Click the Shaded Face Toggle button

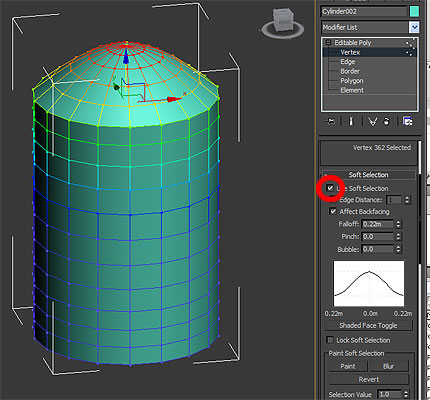368,326
